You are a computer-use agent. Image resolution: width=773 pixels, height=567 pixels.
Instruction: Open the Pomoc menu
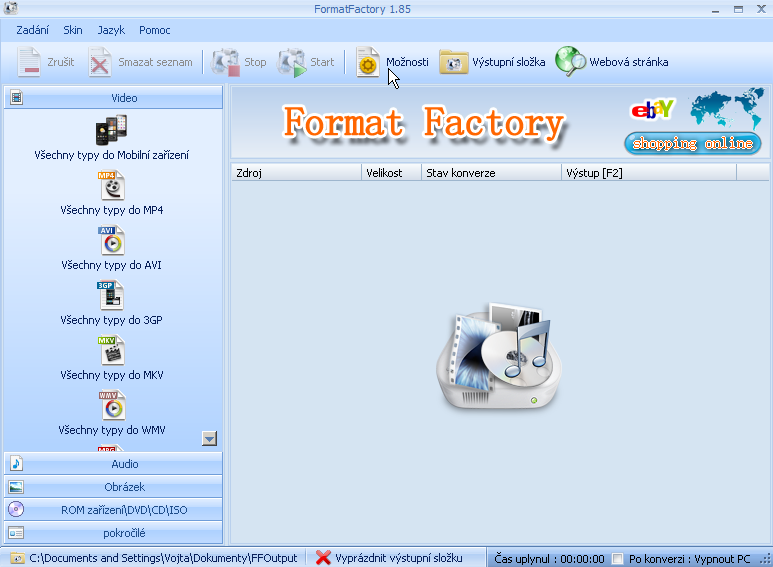tap(154, 30)
